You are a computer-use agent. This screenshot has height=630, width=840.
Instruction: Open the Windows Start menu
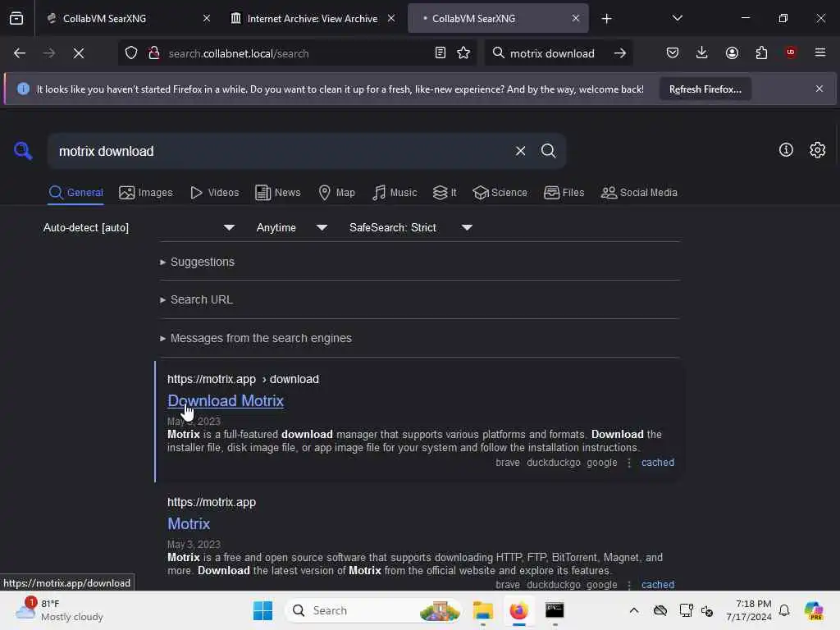(262, 610)
